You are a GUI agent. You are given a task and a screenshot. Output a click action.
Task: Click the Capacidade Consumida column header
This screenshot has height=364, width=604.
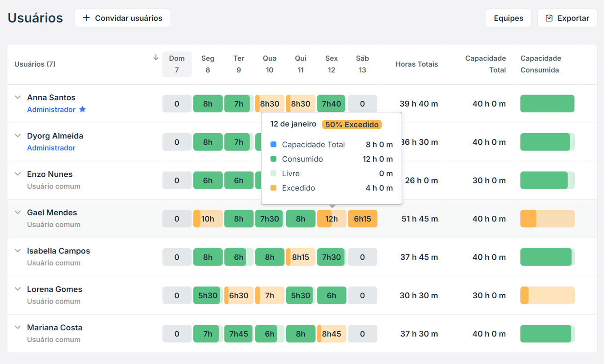pyautogui.click(x=540, y=64)
